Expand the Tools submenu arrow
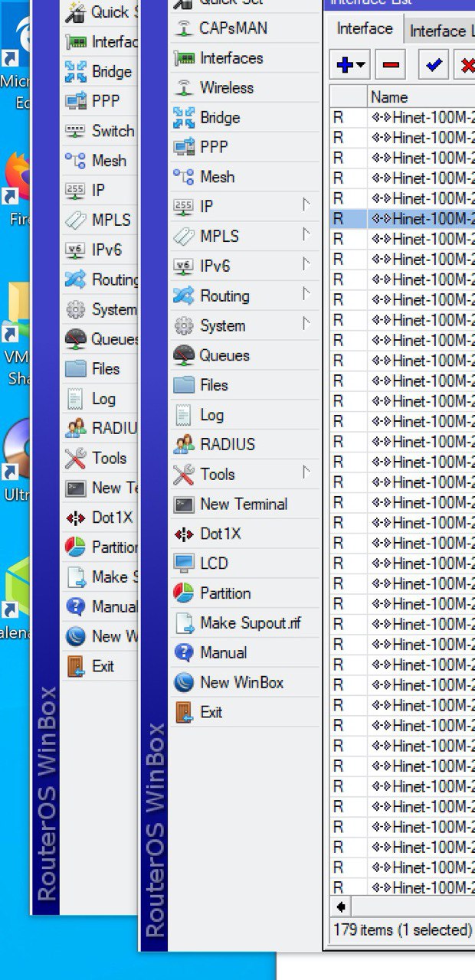Viewport: 475px width, 980px height. pyautogui.click(x=306, y=472)
